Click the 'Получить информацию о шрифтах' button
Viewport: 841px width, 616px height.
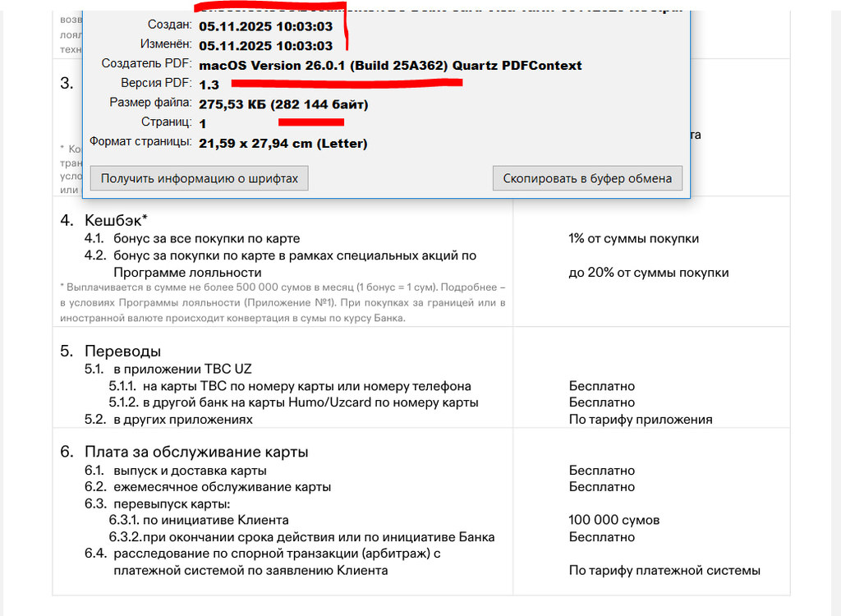[200, 178]
